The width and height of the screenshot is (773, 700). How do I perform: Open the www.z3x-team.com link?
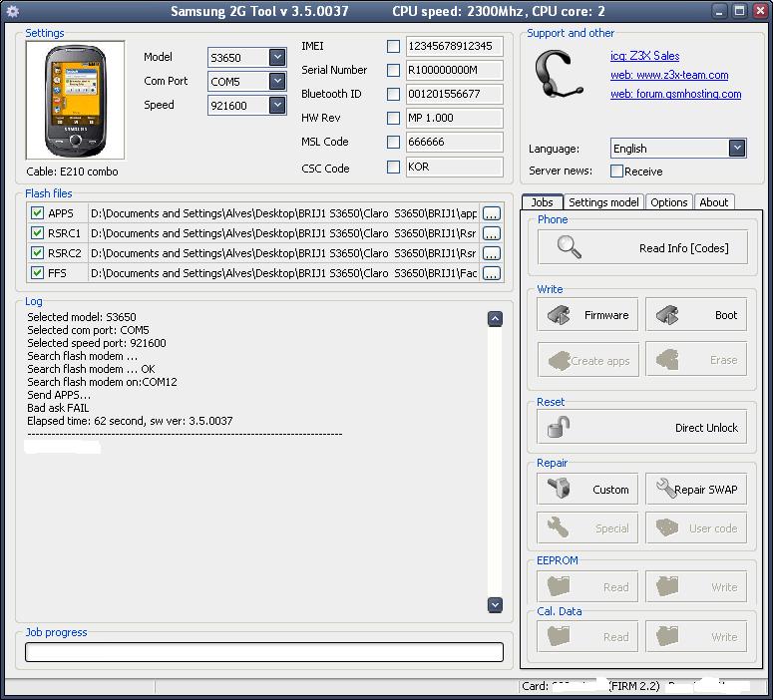(669, 75)
